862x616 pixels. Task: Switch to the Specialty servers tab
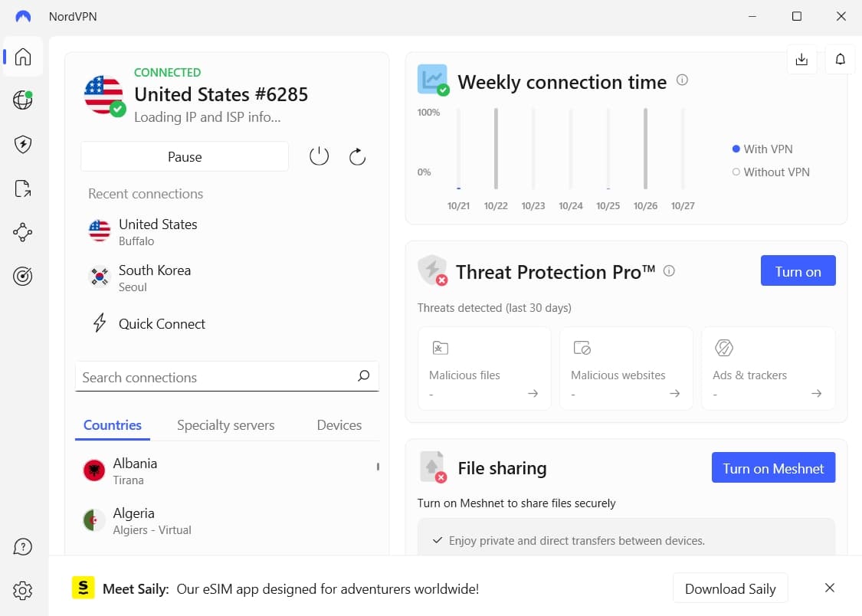click(225, 425)
